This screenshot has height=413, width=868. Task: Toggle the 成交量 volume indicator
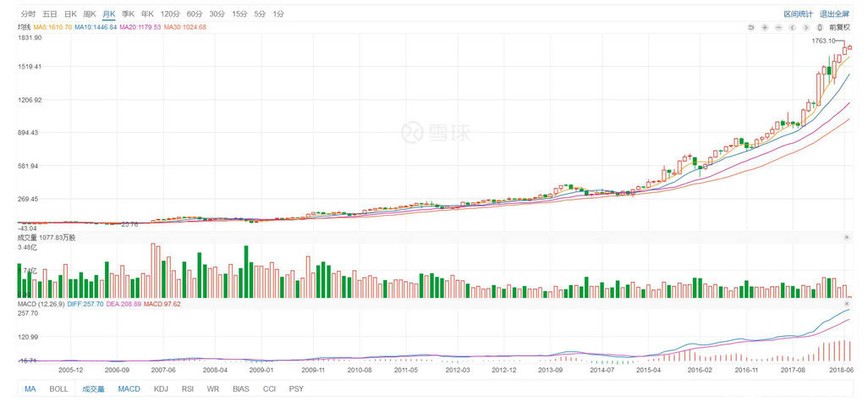click(x=93, y=389)
